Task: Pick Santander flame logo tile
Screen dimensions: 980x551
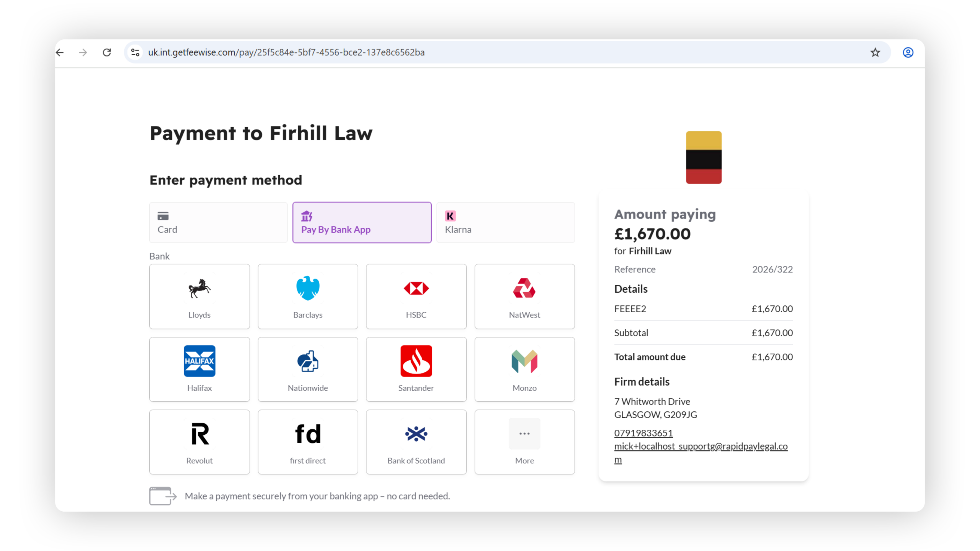Action: coord(416,369)
